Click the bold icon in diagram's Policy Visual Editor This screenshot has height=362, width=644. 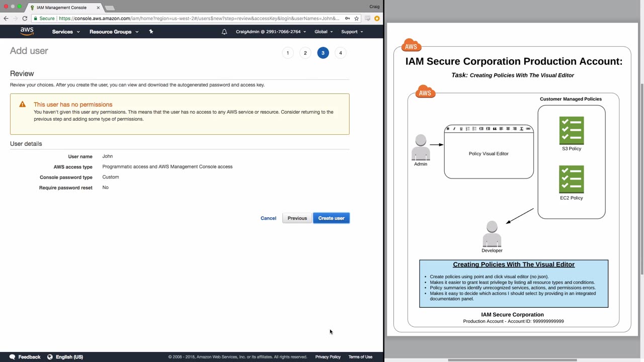tap(448, 129)
